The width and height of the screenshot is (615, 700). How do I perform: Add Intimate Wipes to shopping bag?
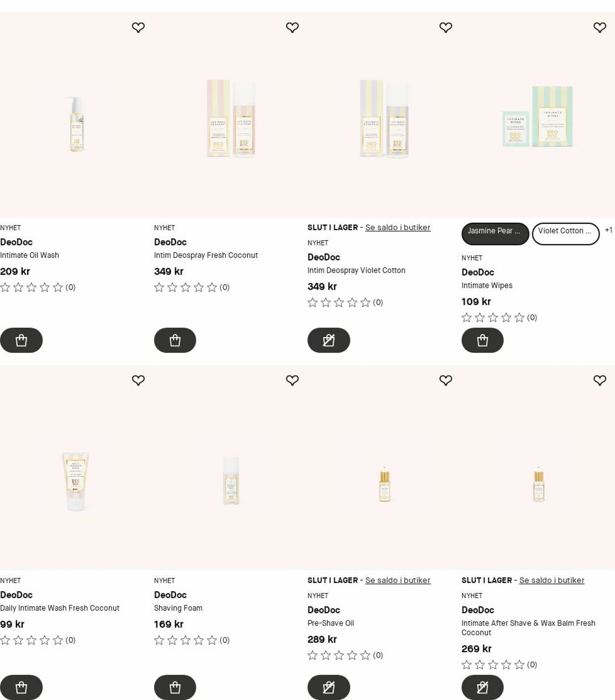pyautogui.click(x=483, y=340)
